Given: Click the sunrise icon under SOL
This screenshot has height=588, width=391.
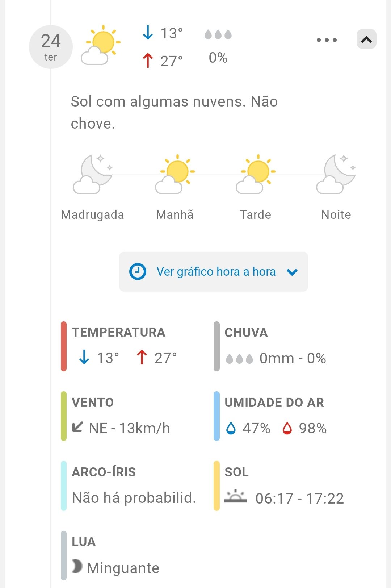Looking at the screenshot, I should (235, 497).
